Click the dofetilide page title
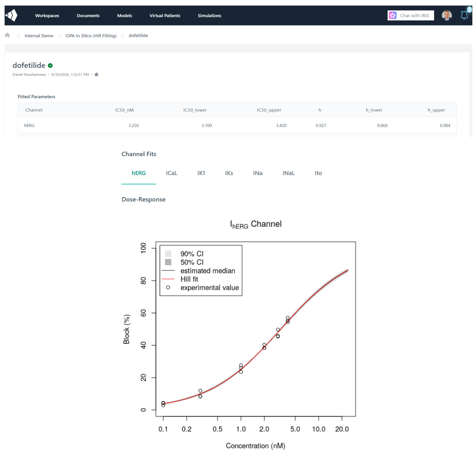Screen dimensions: 476x454 pos(29,65)
